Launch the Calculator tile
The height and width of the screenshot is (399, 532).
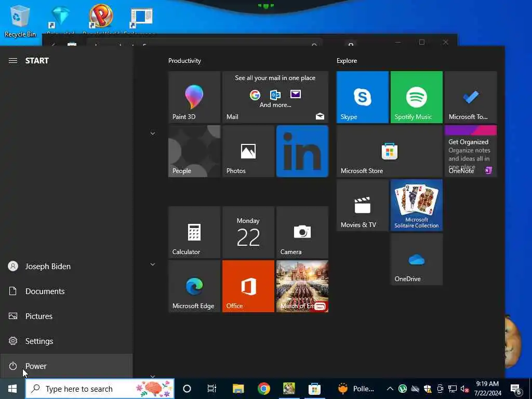click(x=194, y=232)
